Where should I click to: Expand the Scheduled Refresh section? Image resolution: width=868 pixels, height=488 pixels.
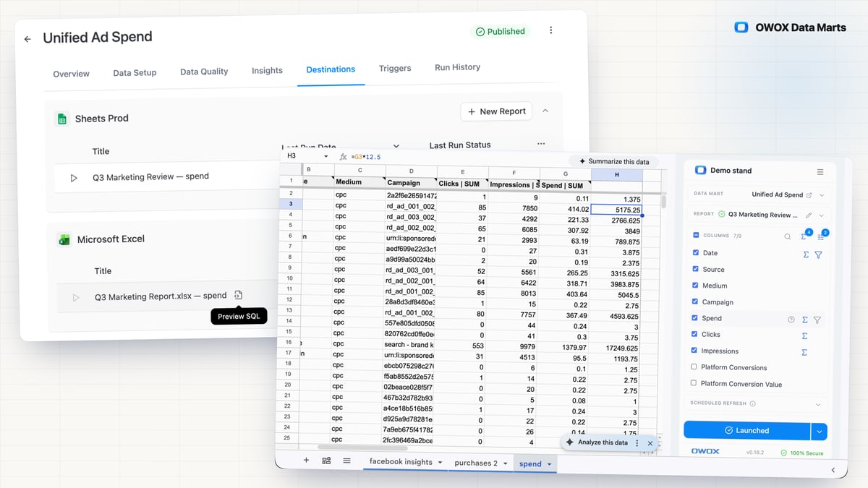point(820,404)
